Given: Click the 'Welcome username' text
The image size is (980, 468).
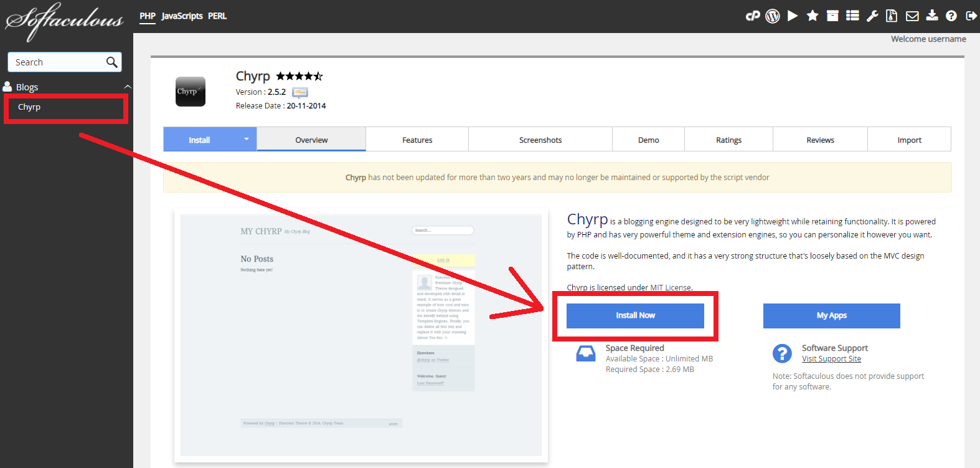Looking at the screenshot, I should (x=928, y=39).
